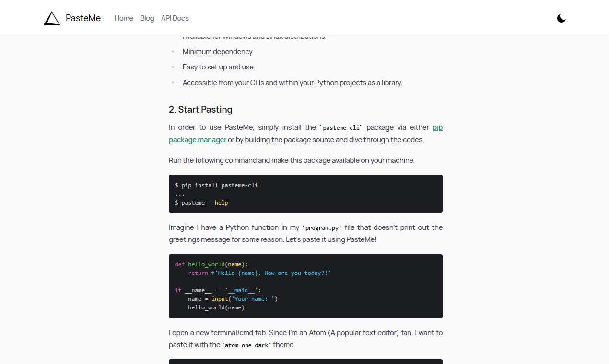
Task: Click the inline `atom one dark` code text
Action: [246, 345]
